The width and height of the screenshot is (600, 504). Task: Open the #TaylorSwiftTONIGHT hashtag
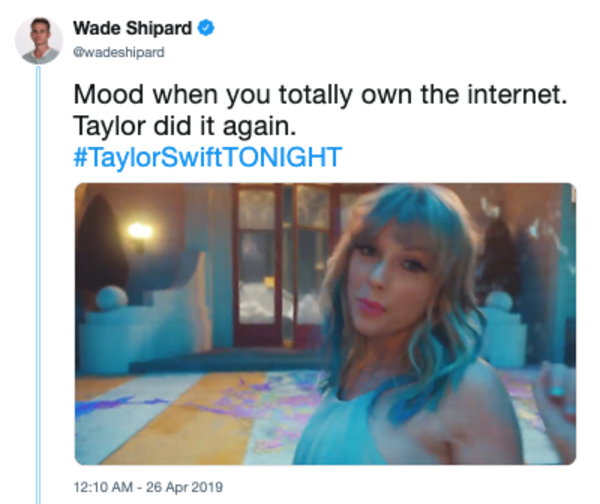tap(207, 157)
